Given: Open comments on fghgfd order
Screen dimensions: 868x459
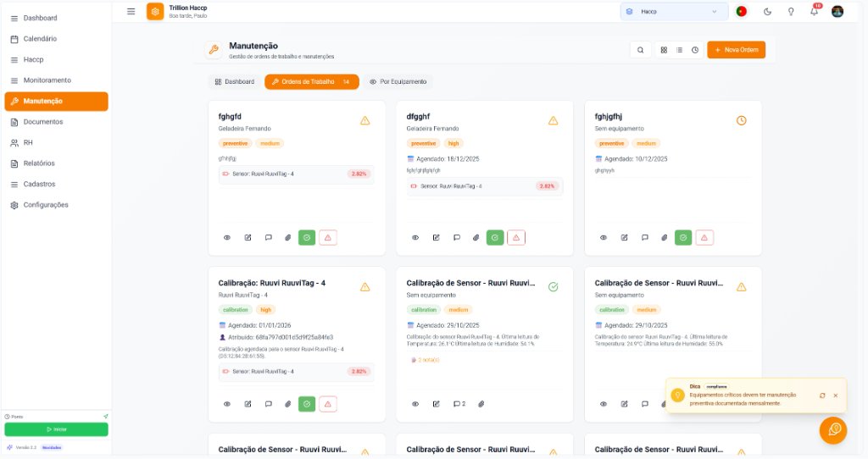Looking at the screenshot, I should pos(269,238).
